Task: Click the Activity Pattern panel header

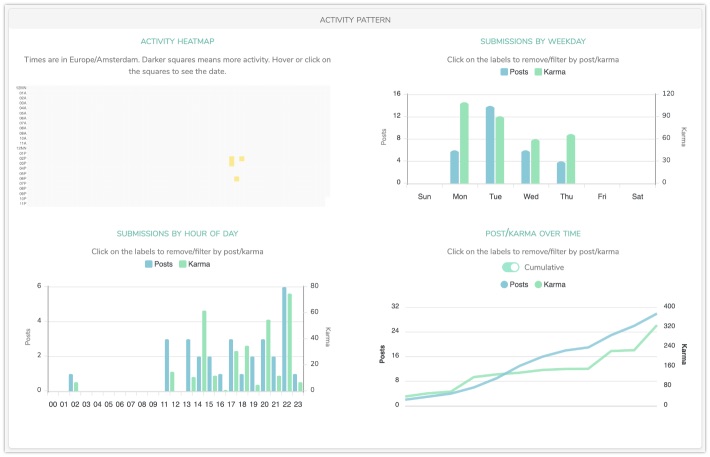Action: (x=355, y=20)
